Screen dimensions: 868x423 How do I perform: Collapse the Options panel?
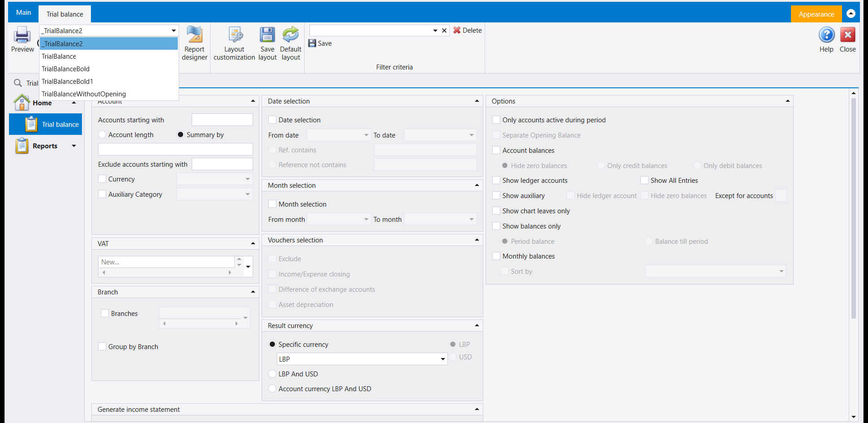pos(787,101)
